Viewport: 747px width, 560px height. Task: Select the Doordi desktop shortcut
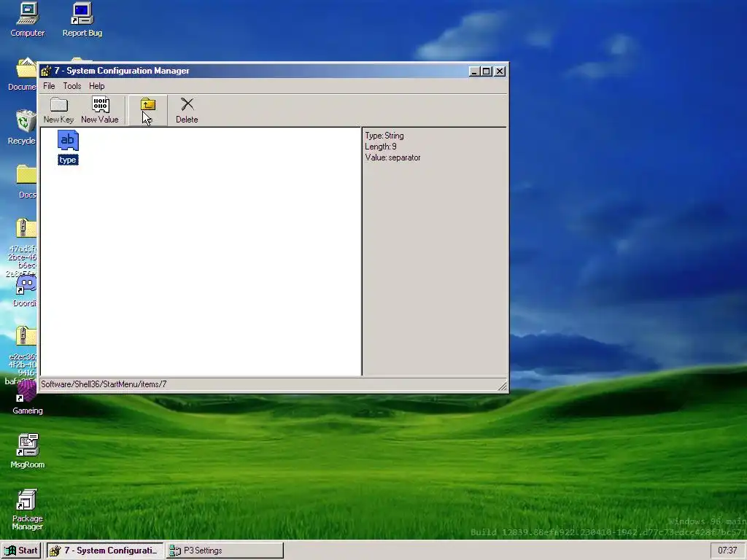(26, 291)
